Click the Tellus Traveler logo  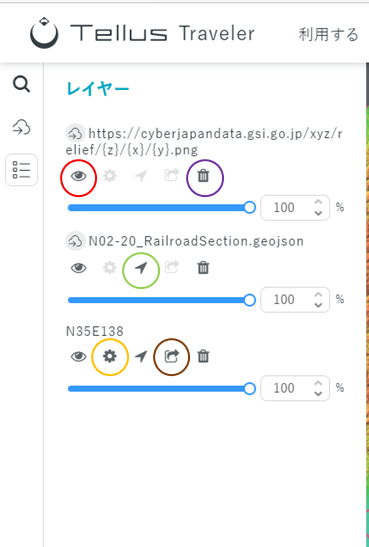[x=142, y=33]
